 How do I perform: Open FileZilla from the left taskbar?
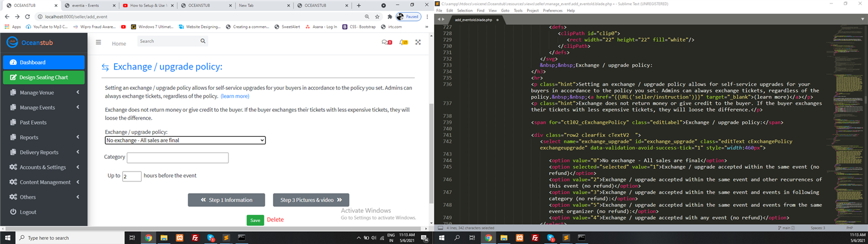coord(196,238)
